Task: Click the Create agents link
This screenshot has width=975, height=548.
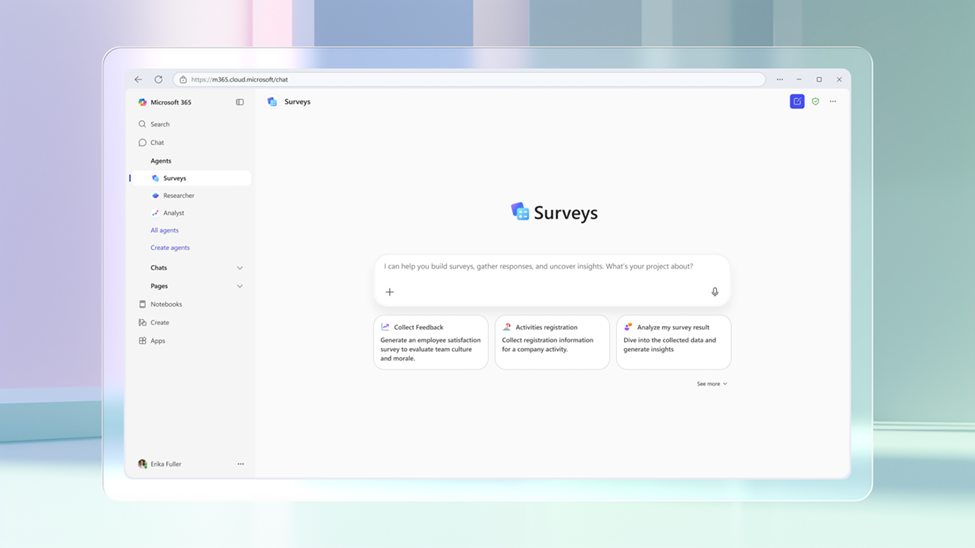Action: coord(170,248)
